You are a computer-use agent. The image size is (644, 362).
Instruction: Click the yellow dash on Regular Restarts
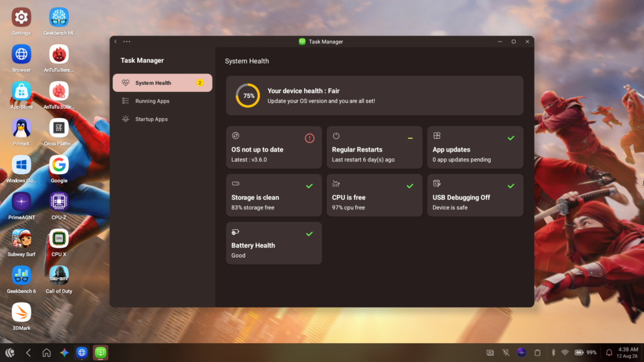pos(410,138)
